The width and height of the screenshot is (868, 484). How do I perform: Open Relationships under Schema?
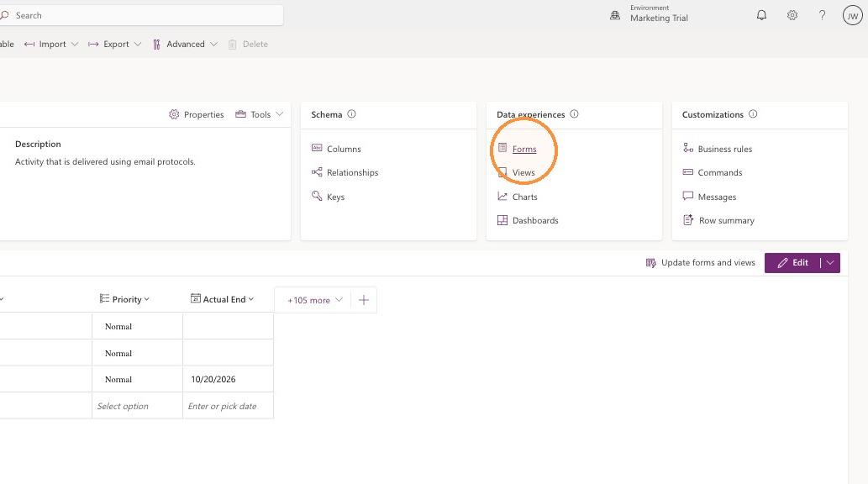pos(353,173)
